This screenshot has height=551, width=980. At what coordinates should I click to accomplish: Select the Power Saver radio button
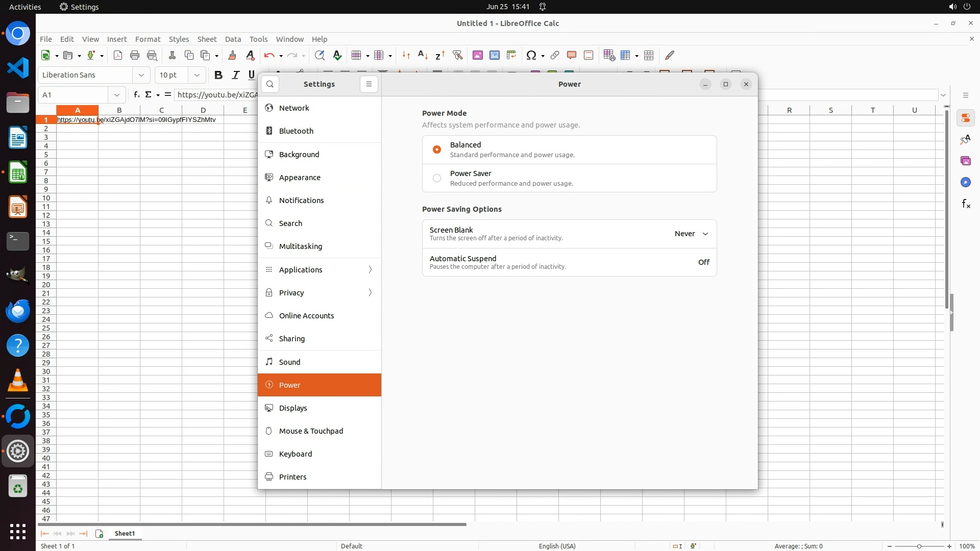[x=437, y=178]
